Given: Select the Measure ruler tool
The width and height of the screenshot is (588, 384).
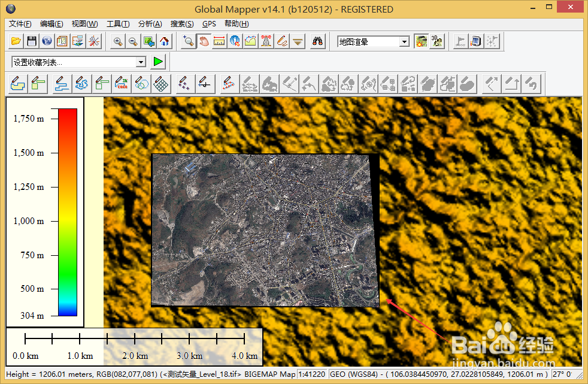Looking at the screenshot, I should (219, 41).
